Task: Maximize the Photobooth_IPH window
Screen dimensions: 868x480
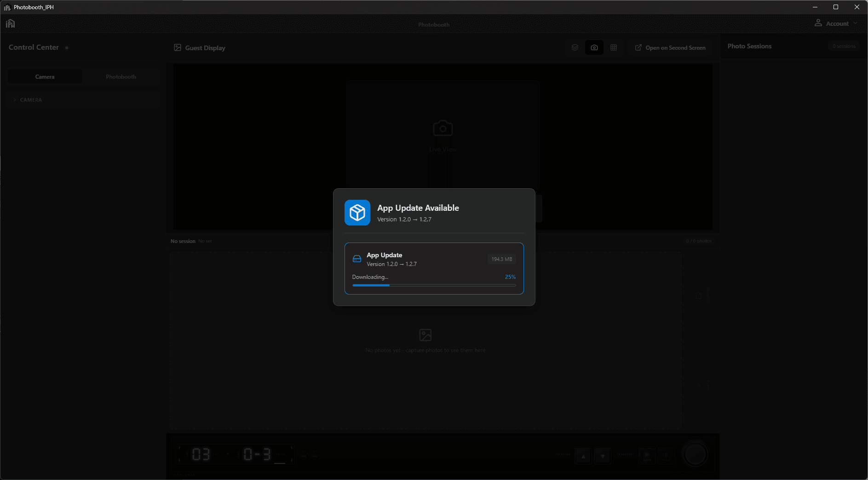Action: pos(836,7)
